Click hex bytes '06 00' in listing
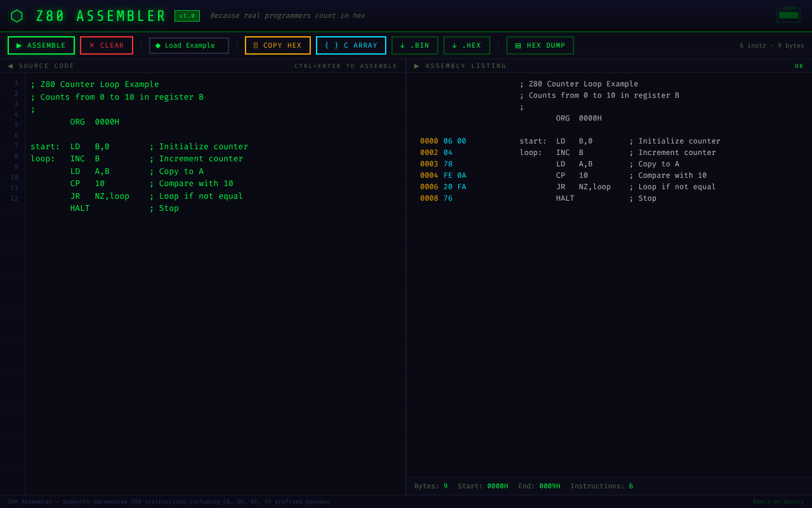The height and width of the screenshot is (508, 812). [455, 141]
